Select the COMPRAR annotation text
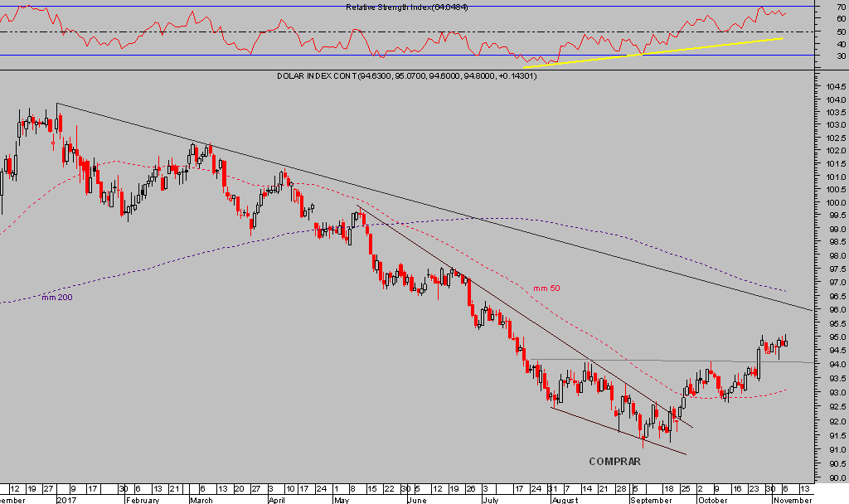This screenshot has width=849, height=504. (615, 461)
